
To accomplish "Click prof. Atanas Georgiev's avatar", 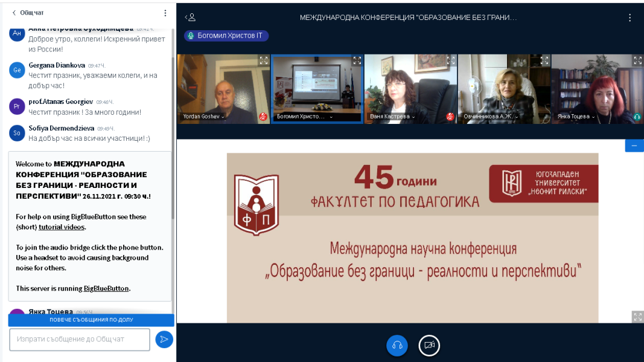I will click(x=17, y=106).
